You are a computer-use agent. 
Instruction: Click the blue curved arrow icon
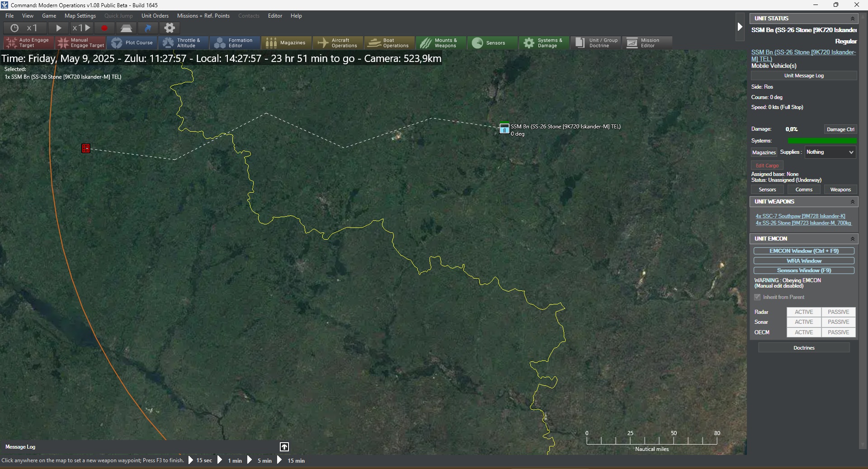[x=148, y=28]
